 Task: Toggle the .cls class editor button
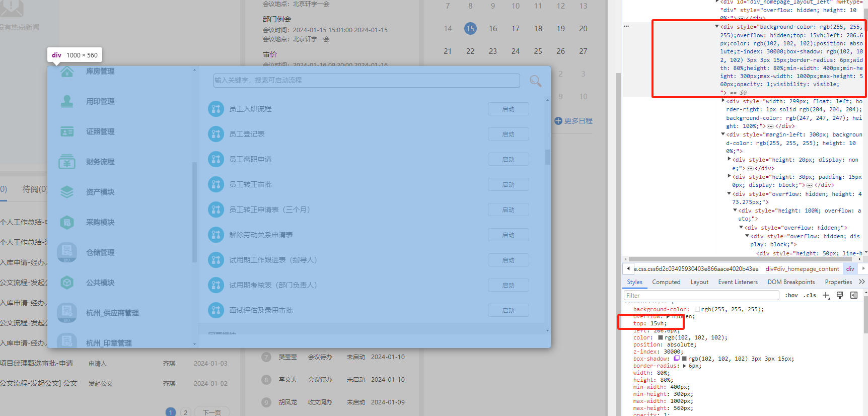(x=810, y=296)
